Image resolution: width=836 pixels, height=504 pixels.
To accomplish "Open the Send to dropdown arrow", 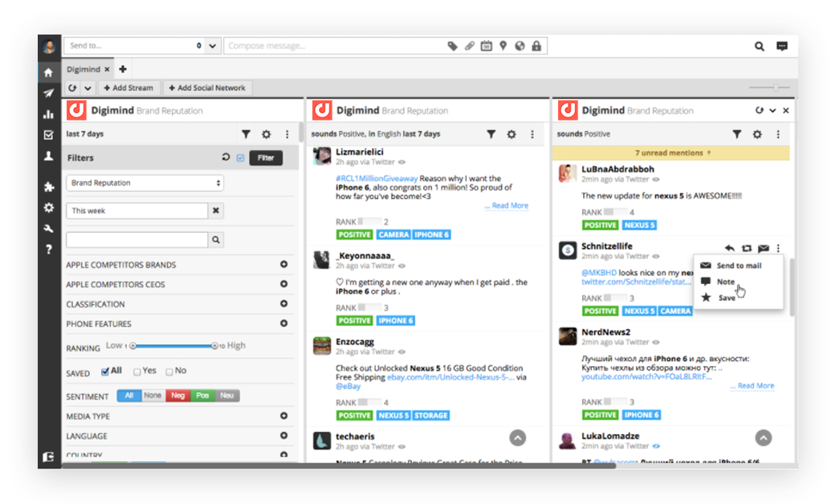I will pos(212,46).
